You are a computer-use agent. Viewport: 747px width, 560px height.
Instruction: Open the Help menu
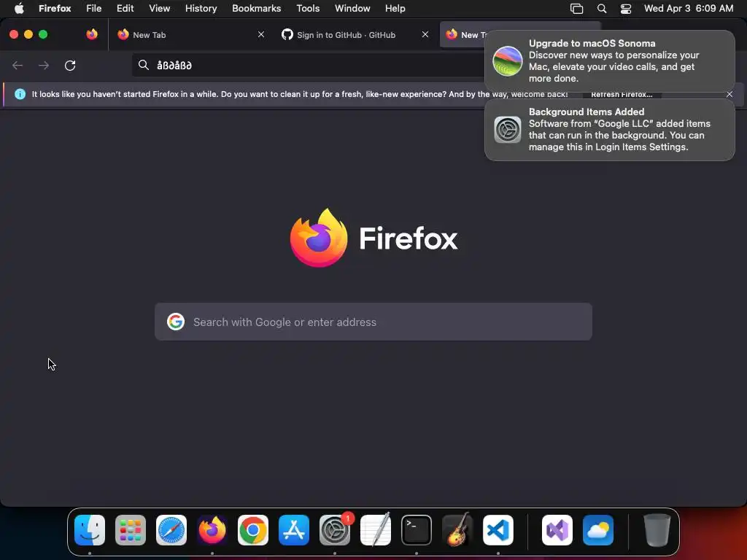(395, 9)
